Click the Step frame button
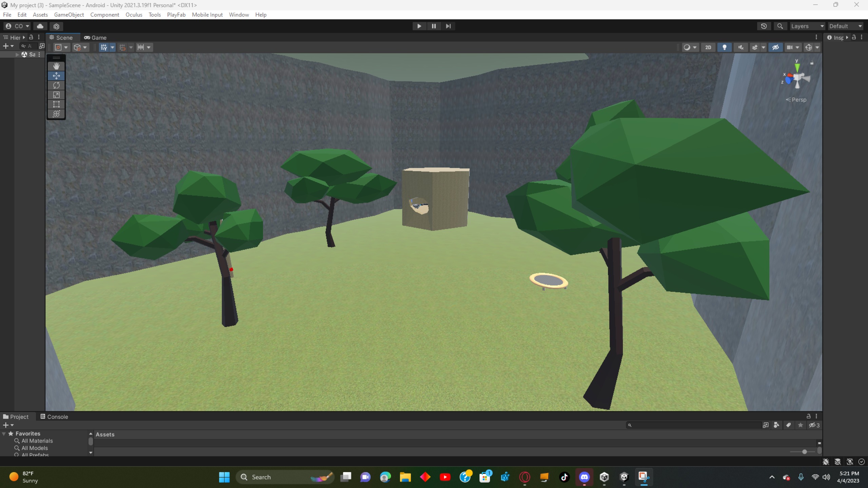Image resolution: width=868 pixels, height=488 pixels. point(448,26)
